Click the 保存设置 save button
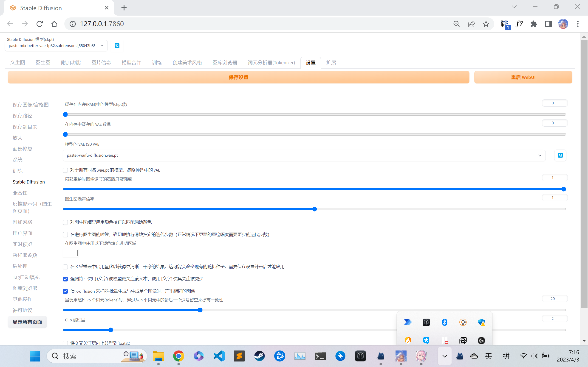 pyautogui.click(x=238, y=77)
